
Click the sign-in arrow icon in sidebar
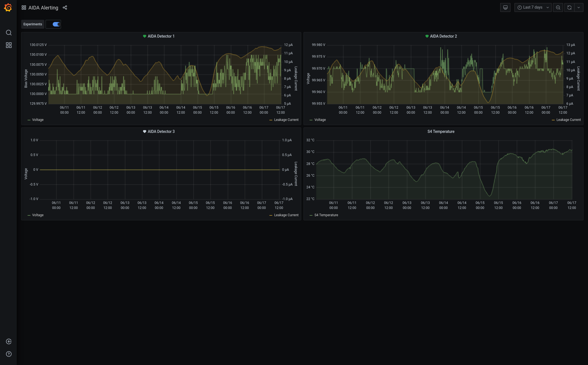pyautogui.click(x=9, y=342)
